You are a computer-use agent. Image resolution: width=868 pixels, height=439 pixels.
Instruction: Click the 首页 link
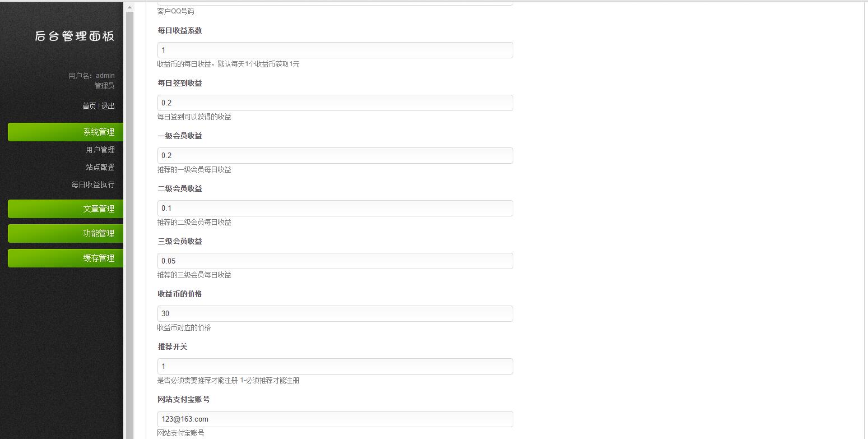89,106
